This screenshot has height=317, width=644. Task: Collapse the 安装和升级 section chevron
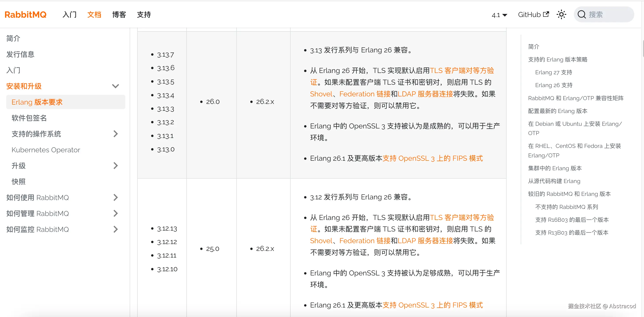click(115, 86)
